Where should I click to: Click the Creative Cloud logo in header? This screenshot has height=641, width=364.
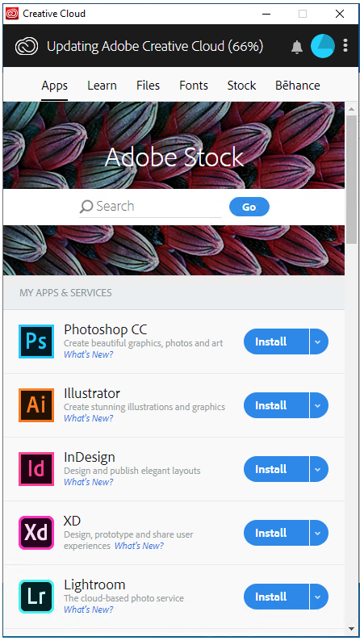click(x=27, y=46)
